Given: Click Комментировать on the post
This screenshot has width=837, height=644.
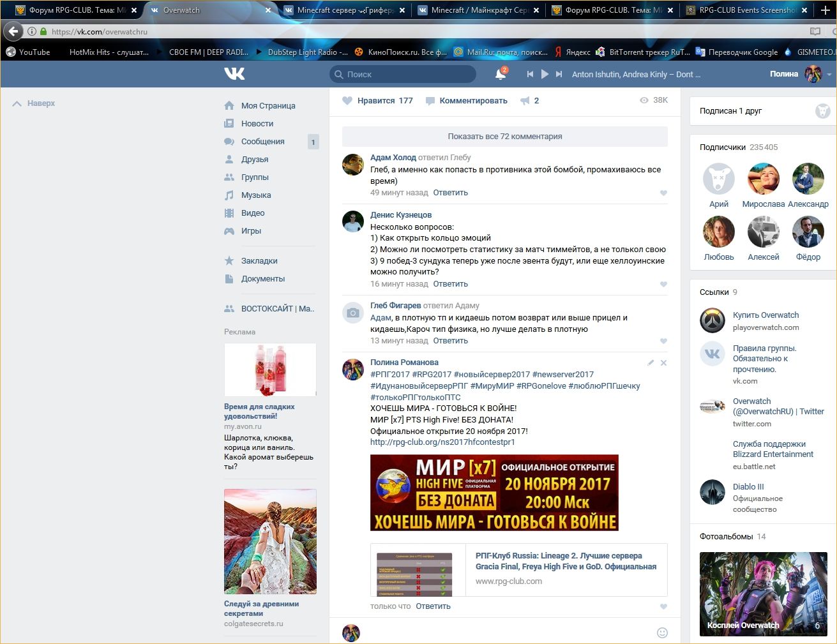Looking at the screenshot, I should (x=466, y=101).
